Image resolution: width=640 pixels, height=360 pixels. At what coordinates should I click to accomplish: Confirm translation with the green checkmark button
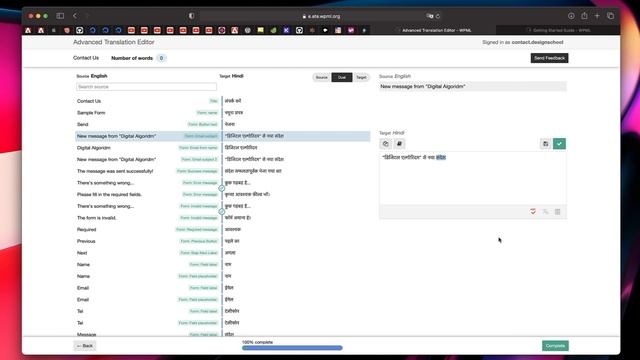point(559,144)
